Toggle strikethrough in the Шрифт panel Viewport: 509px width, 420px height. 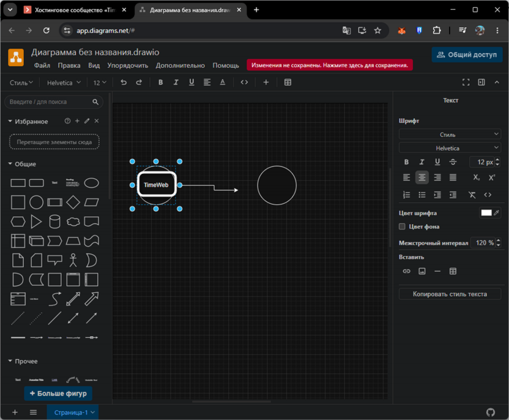[453, 162]
